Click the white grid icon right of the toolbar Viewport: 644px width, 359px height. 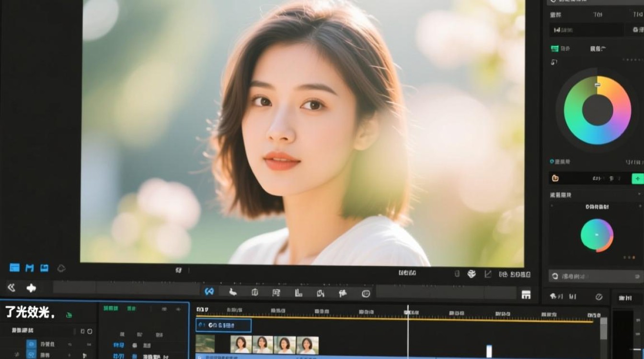tap(526, 294)
